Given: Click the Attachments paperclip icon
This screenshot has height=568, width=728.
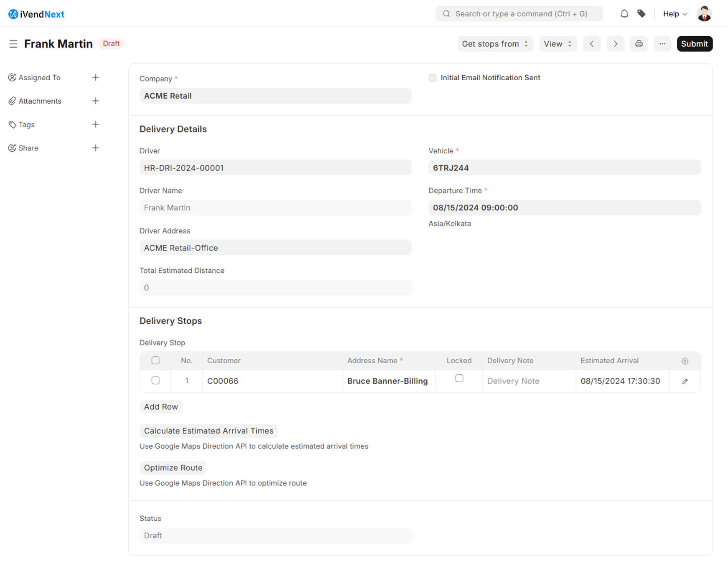Looking at the screenshot, I should click(x=12, y=101).
